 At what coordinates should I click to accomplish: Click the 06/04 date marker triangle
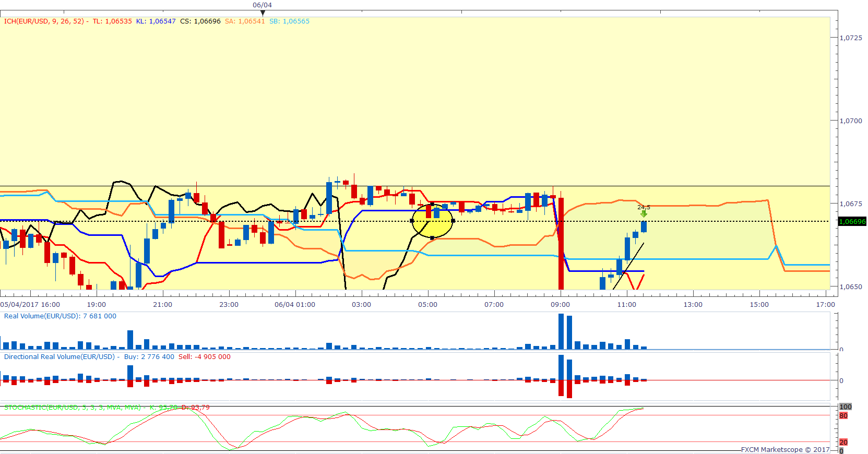263,13
